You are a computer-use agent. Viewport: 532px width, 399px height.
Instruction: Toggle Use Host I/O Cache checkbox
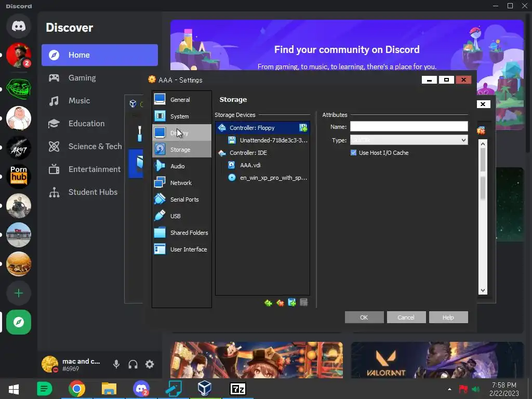click(353, 153)
